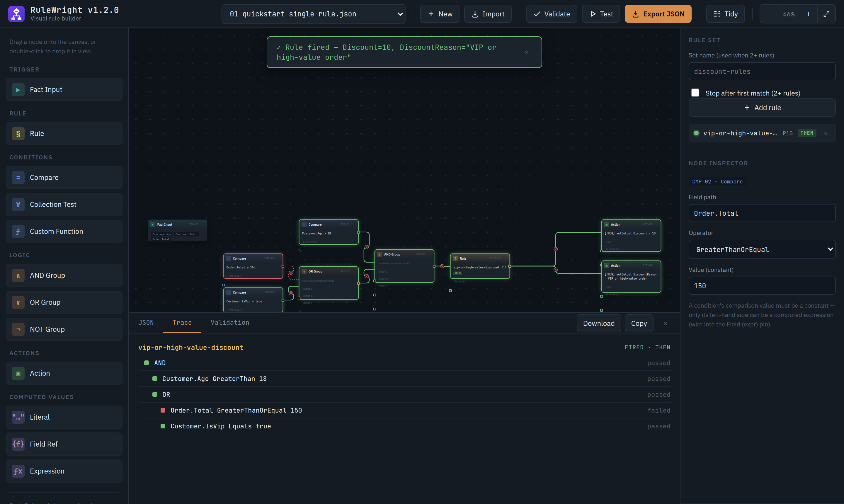The height and width of the screenshot is (504, 844).
Task: Click Export JSON button
Action: [658, 14]
